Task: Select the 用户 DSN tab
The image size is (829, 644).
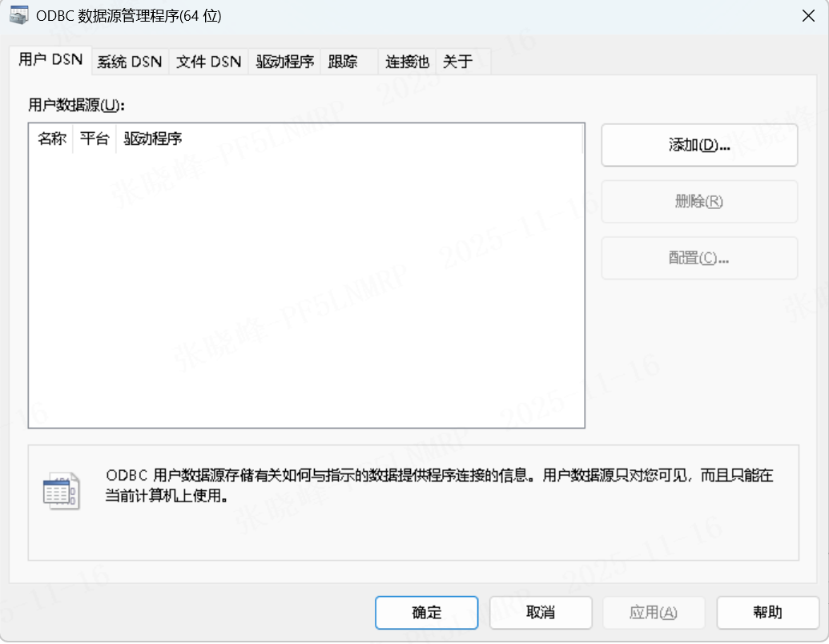Action: [50, 60]
